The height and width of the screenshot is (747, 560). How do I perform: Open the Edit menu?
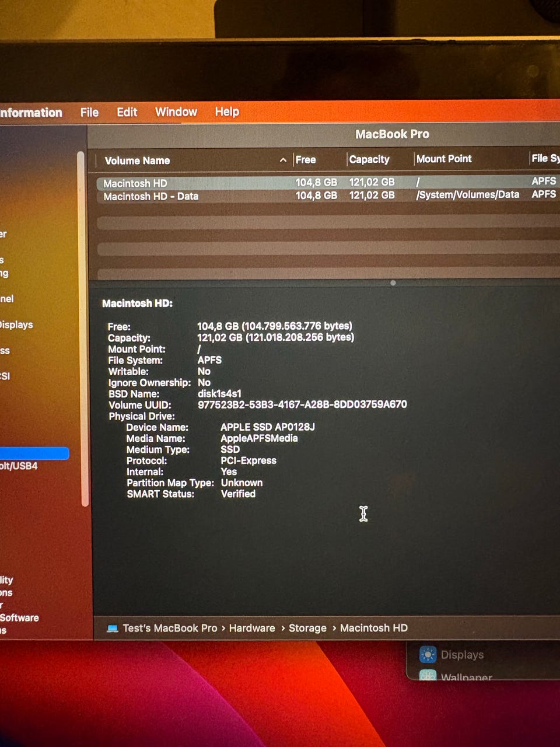[x=127, y=112]
